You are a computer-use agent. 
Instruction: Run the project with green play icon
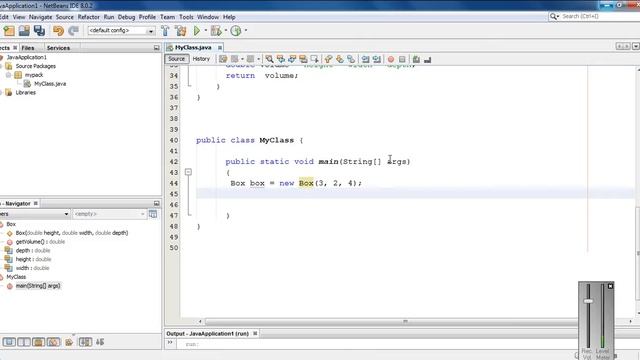click(197, 31)
